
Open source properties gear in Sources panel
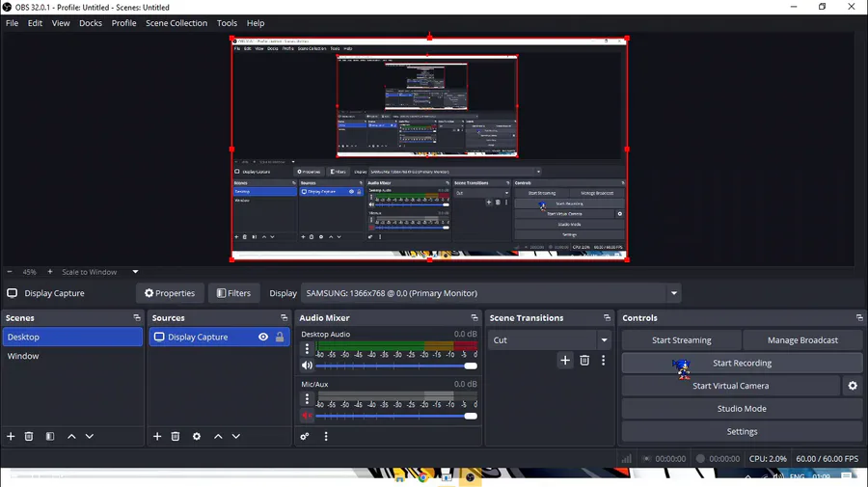(x=197, y=436)
